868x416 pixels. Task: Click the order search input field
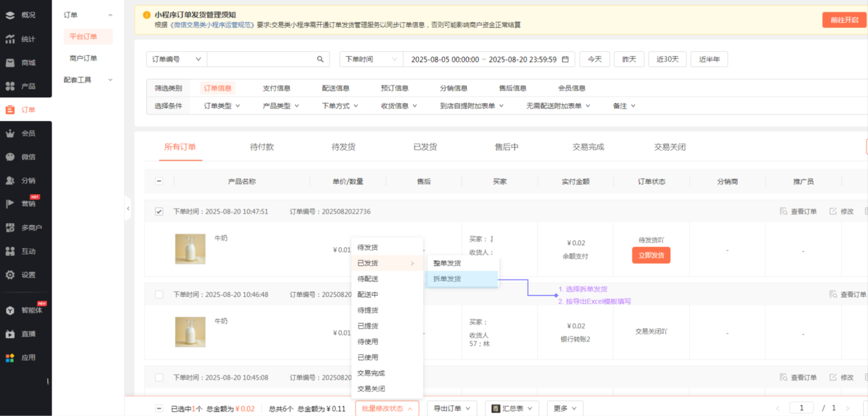click(x=261, y=59)
